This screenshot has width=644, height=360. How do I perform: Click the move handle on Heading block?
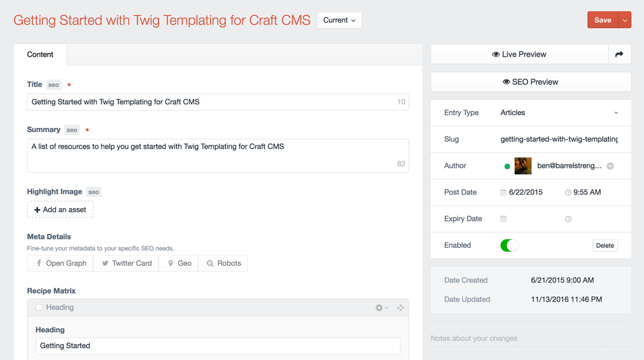point(400,308)
